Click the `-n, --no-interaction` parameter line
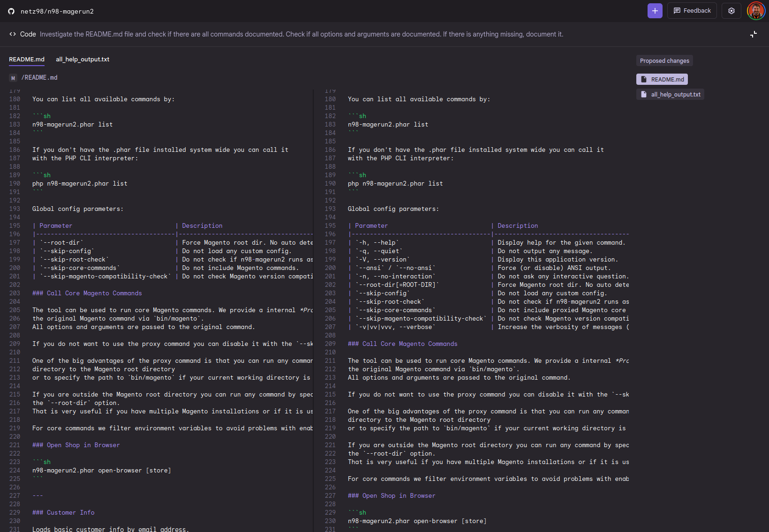This screenshot has width=769, height=532. pyautogui.click(x=395, y=277)
